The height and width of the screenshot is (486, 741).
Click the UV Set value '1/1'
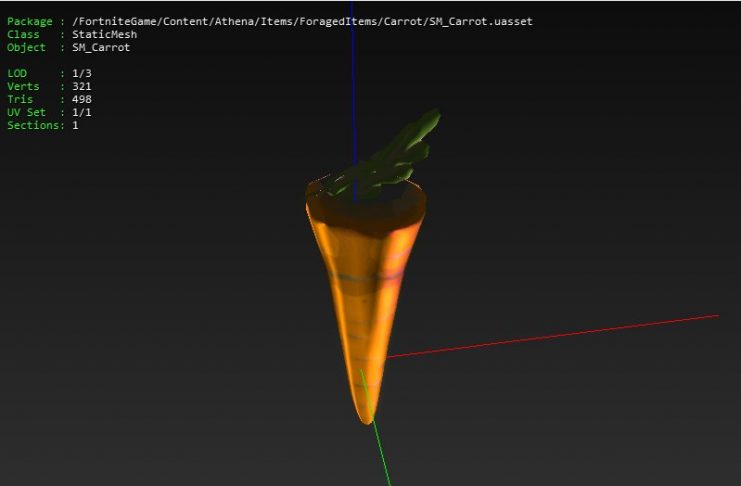point(82,113)
